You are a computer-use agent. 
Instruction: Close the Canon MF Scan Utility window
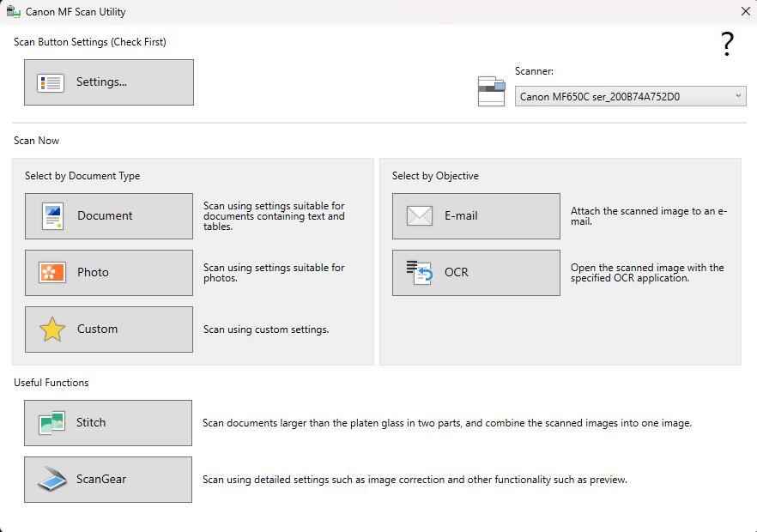pyautogui.click(x=745, y=11)
